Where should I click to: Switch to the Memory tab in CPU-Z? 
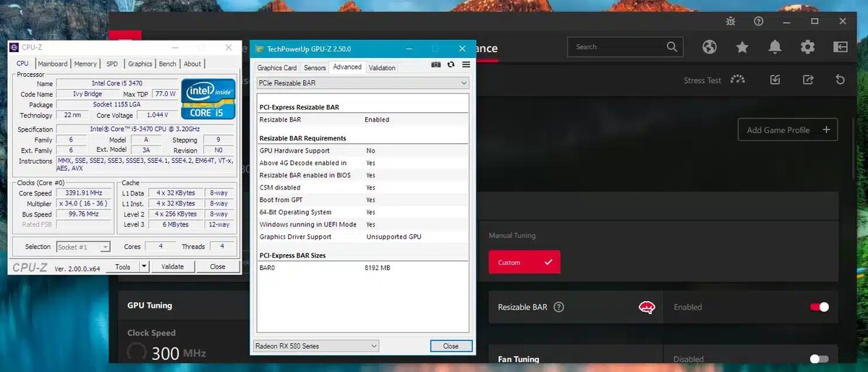85,64
